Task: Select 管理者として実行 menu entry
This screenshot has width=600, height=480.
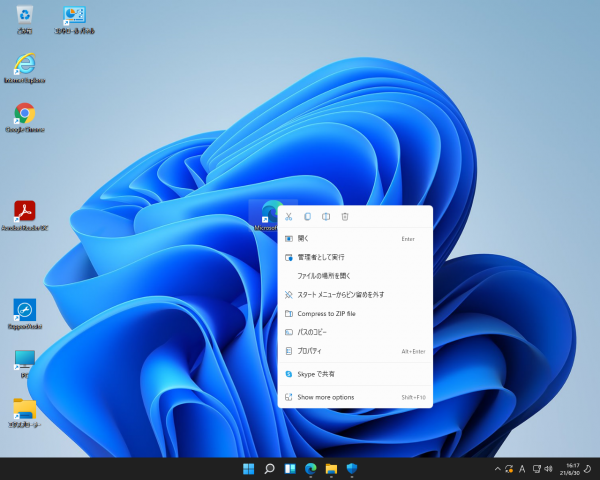Action: 355,257
